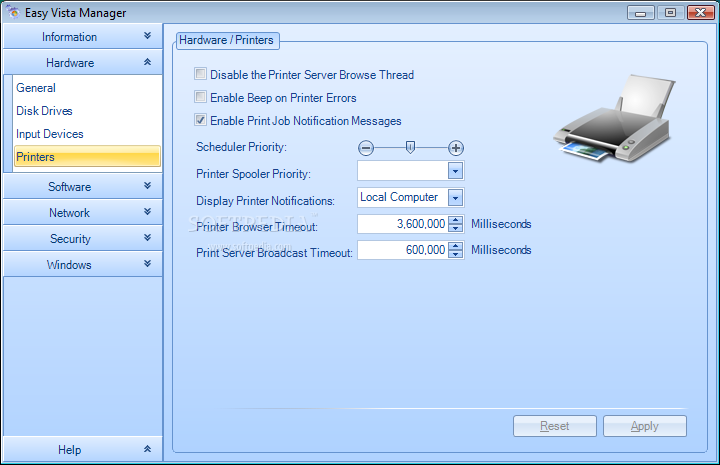Screen dimensions: 720x465
Task: Minimize the Easy Vista Manager window
Action: coord(641,13)
